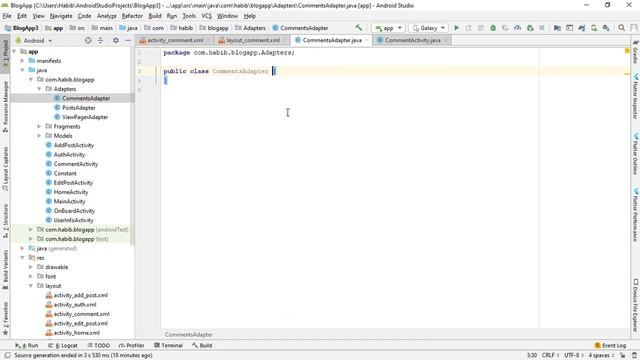Open AVD Manager phone icon
The image size is (640, 360).
594,28
